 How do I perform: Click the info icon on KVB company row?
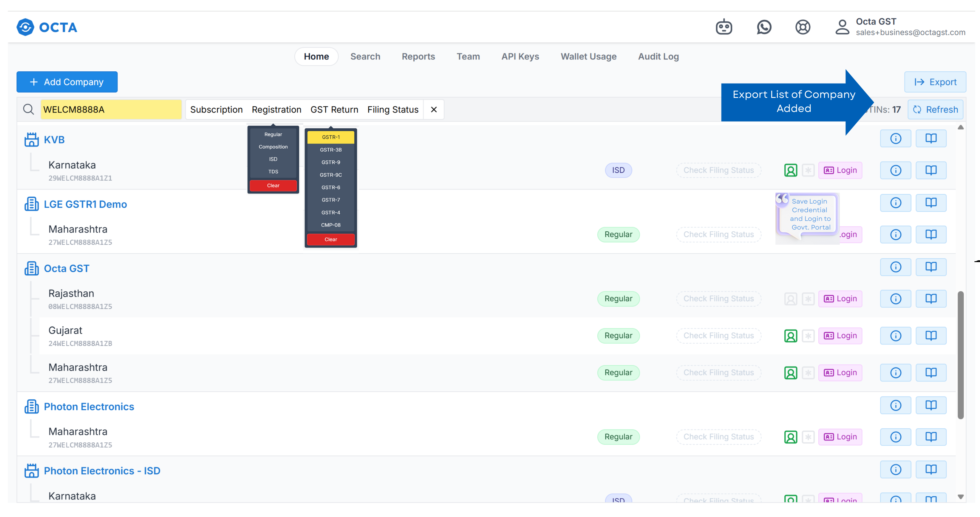point(896,139)
